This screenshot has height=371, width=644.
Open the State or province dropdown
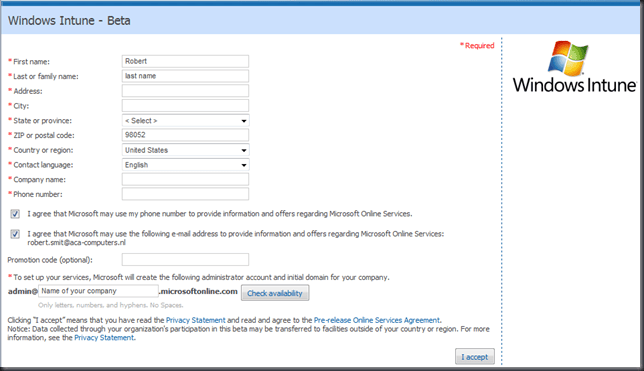185,120
